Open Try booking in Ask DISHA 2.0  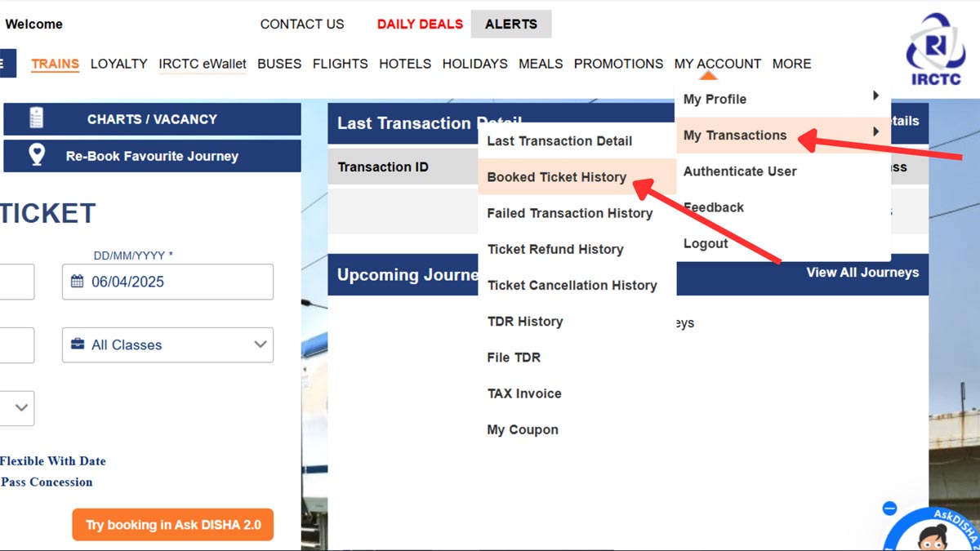point(172,525)
